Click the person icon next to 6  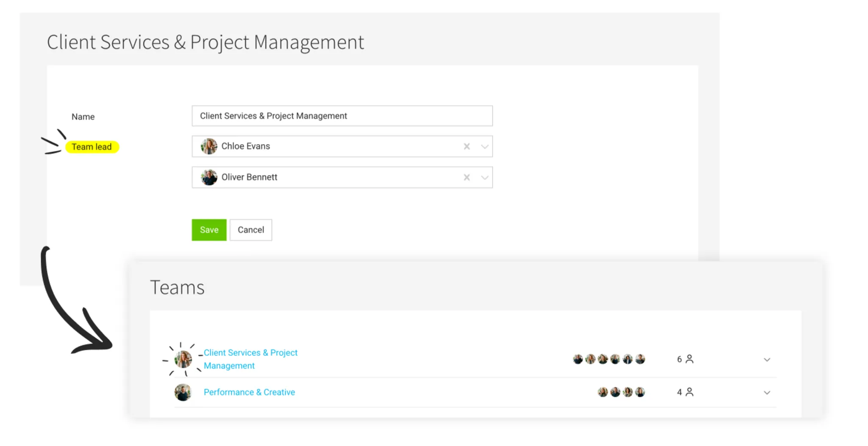[690, 359]
